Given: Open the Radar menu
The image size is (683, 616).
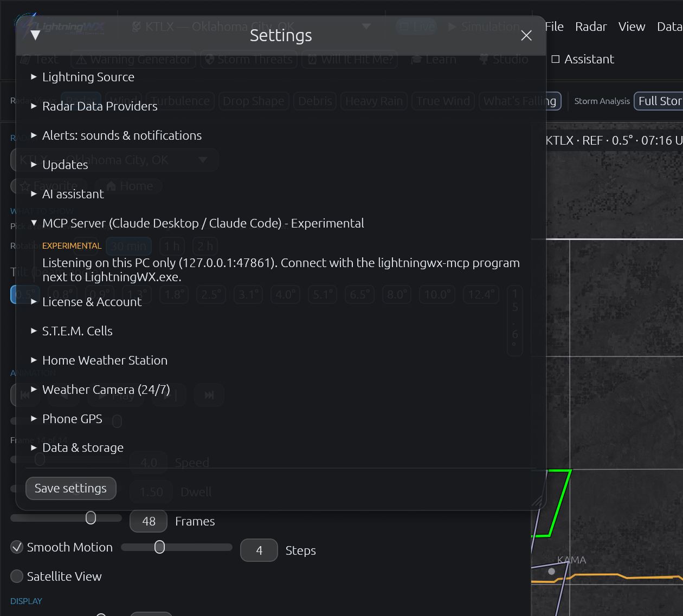Looking at the screenshot, I should click(591, 27).
